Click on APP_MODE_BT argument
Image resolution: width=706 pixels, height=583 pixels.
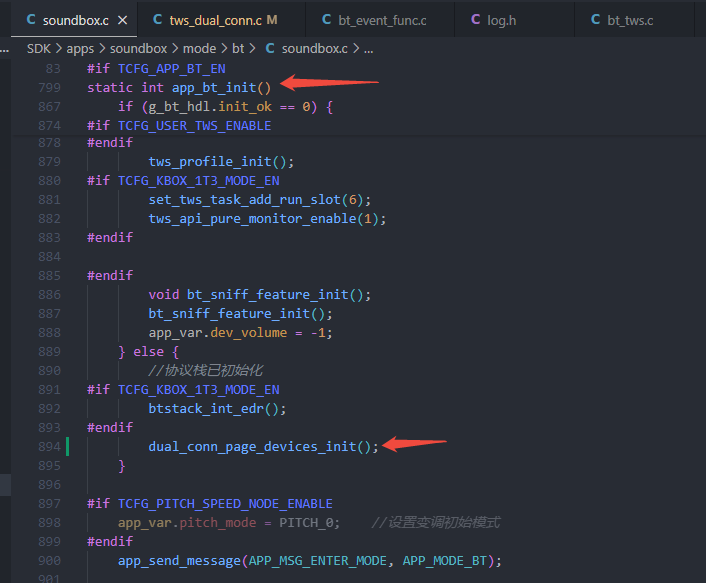coord(444,561)
